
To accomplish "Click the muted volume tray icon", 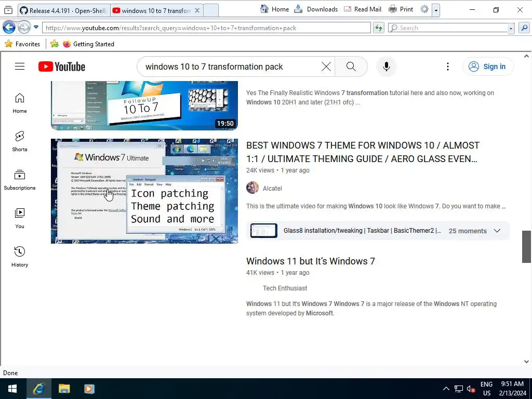I will coord(471,389).
